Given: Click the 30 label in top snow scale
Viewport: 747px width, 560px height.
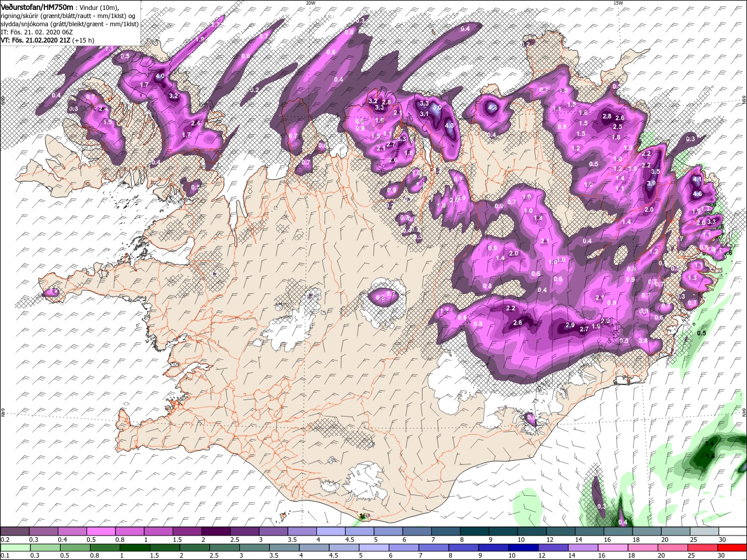Looking at the screenshot, I should coord(722,540).
